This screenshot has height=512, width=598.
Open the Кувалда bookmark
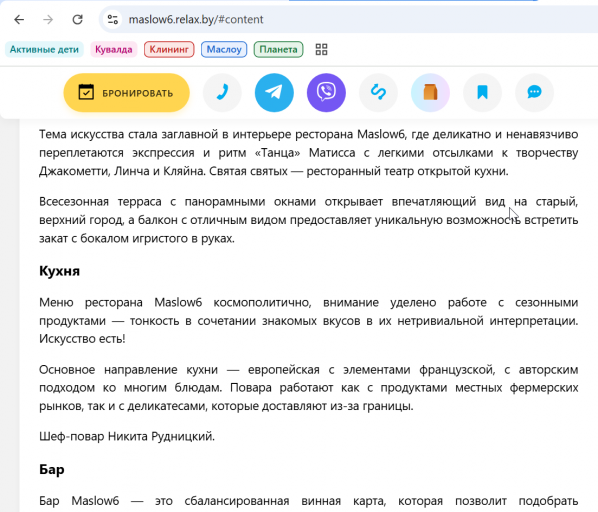[114, 50]
